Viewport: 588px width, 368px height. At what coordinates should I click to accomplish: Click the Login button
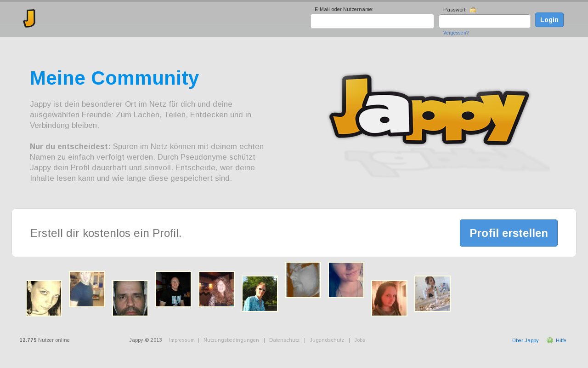pyautogui.click(x=549, y=20)
